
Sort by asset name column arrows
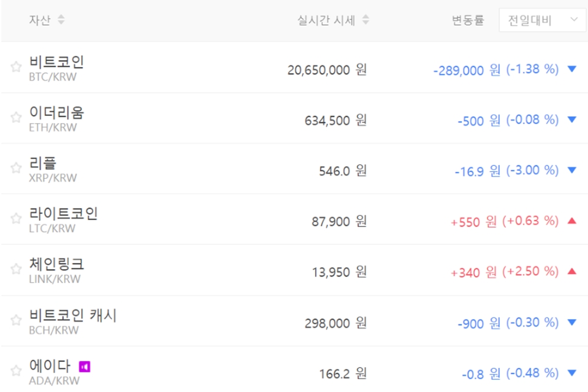[x=61, y=20]
